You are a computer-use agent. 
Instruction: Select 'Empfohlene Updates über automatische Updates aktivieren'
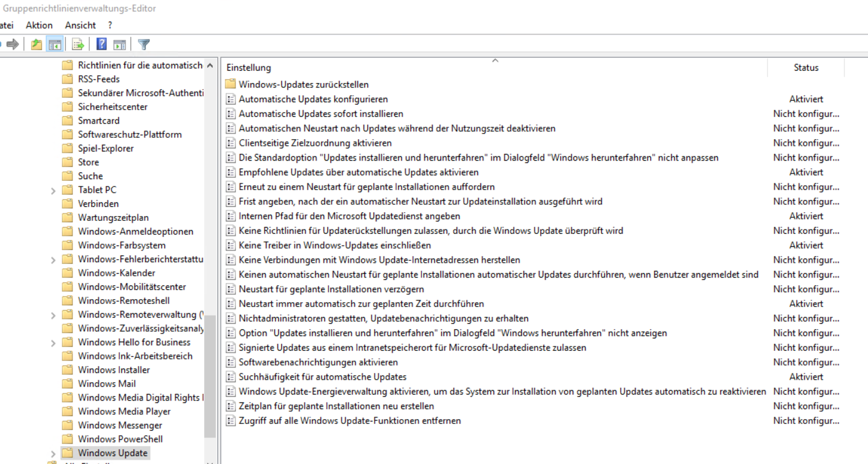[359, 172]
